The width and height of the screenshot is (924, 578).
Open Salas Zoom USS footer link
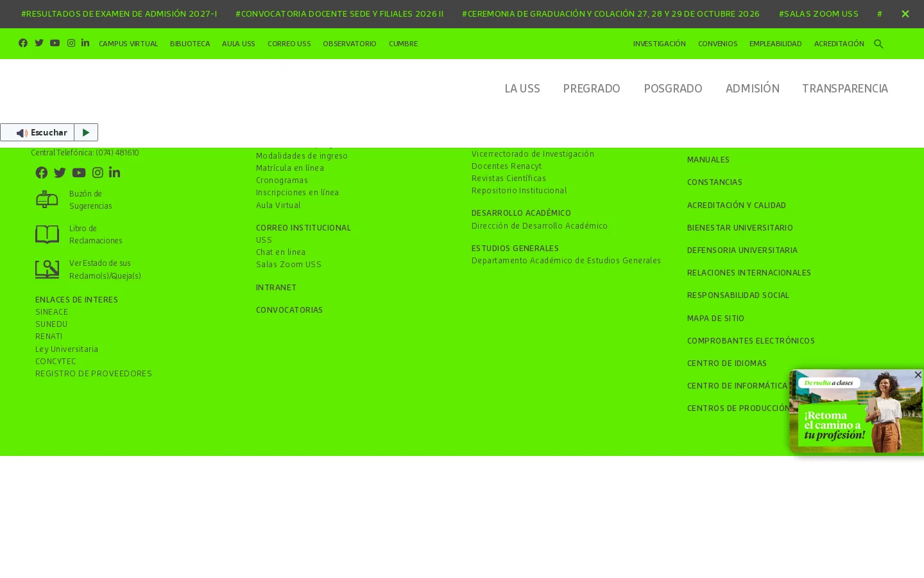click(289, 265)
